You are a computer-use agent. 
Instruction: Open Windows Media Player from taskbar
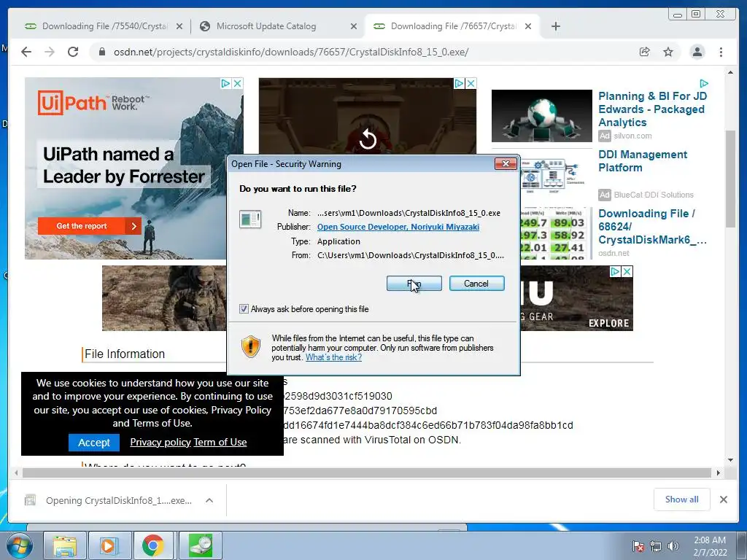pos(109,545)
